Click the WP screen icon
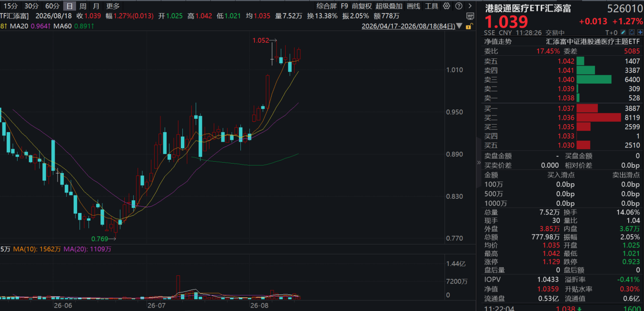Screen dimensions: 644x311 (470, 16)
